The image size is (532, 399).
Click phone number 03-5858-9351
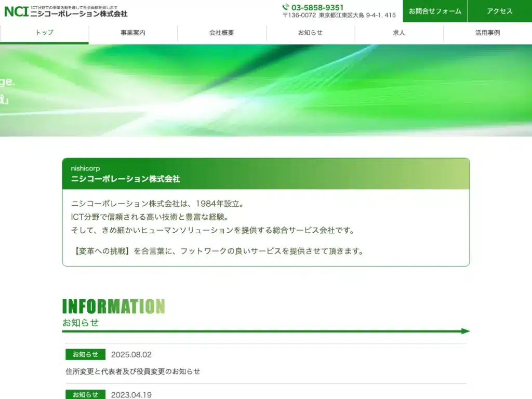point(317,7)
